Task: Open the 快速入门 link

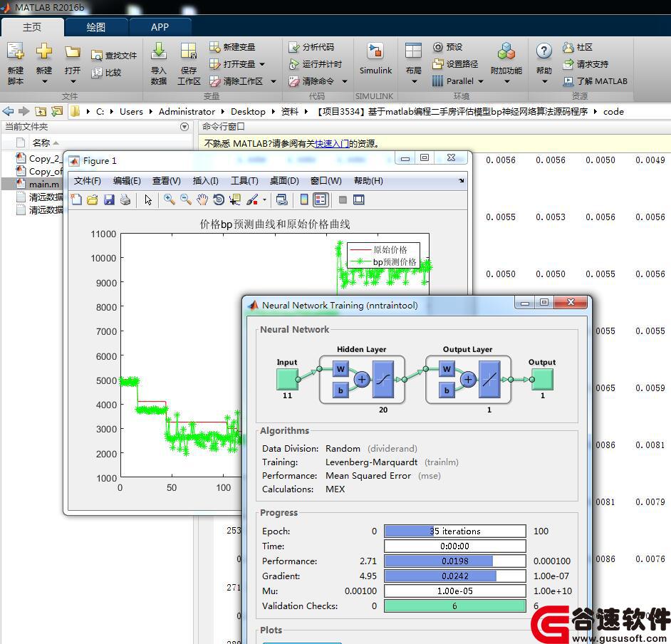Action: 332,144
